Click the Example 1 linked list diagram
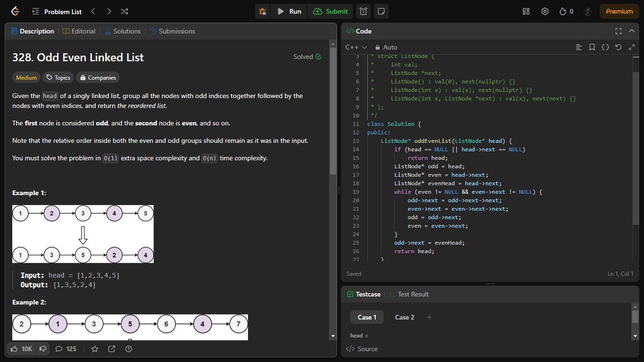This screenshot has height=362, width=644. 83,234
